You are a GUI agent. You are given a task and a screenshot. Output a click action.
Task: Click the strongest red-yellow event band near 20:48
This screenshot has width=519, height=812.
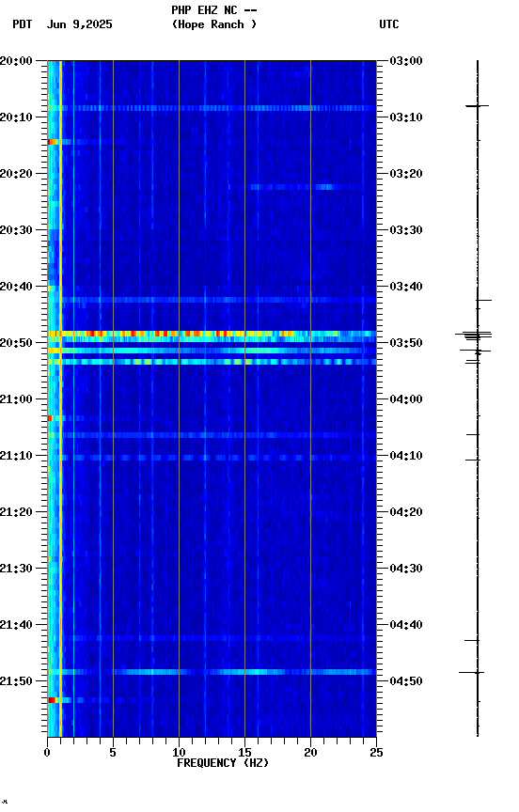click(x=212, y=334)
